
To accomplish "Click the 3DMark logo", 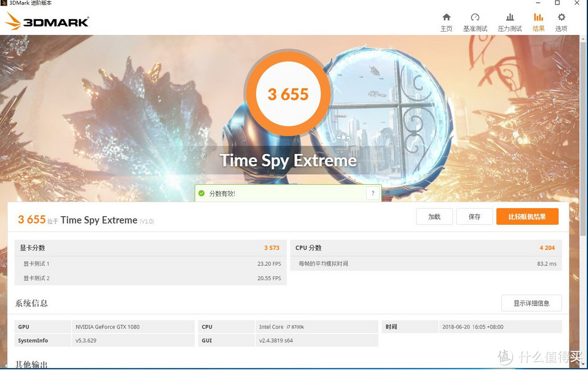I will tap(47, 21).
